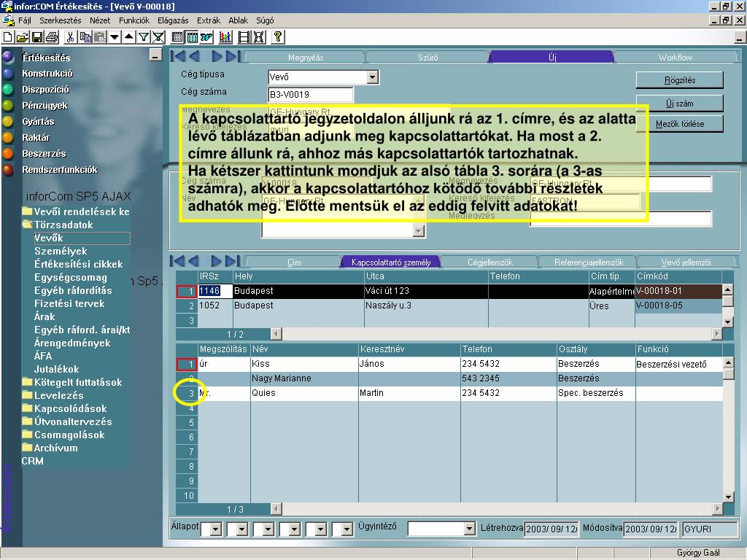The image size is (747, 560).
Task: Open the second Állapot dropdown
Action: (x=242, y=529)
